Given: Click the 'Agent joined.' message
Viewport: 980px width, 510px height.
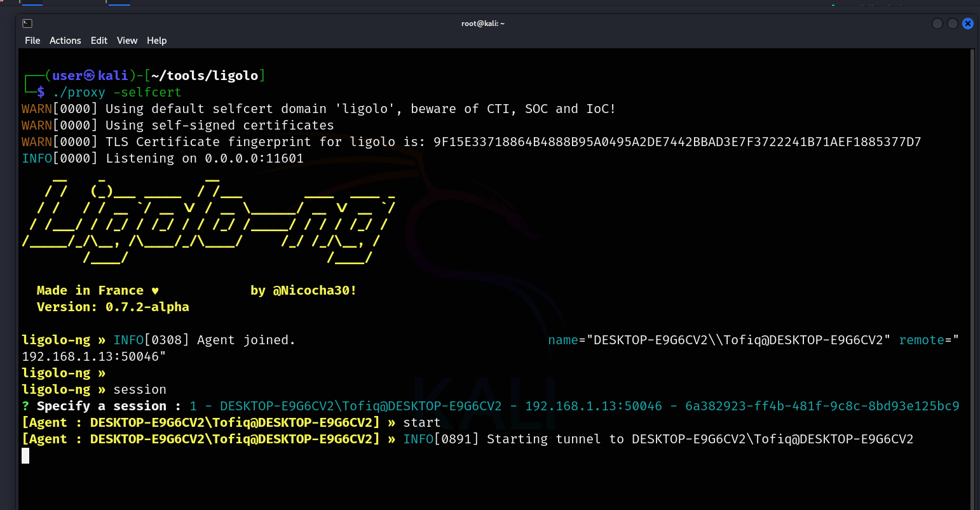Looking at the screenshot, I should click(247, 340).
